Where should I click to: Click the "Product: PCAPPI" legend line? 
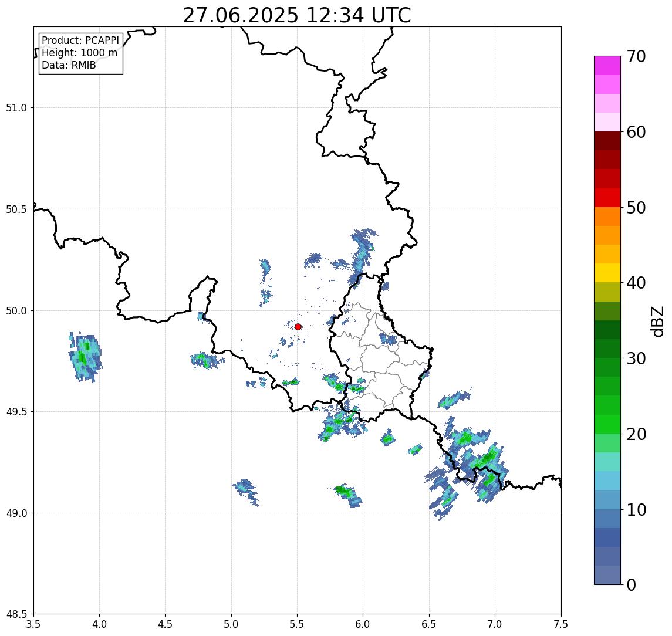(80, 40)
